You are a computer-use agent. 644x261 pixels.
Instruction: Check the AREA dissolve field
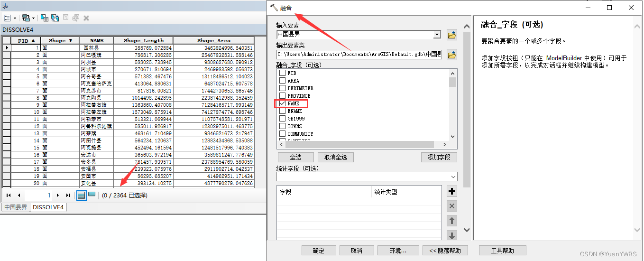click(x=283, y=81)
